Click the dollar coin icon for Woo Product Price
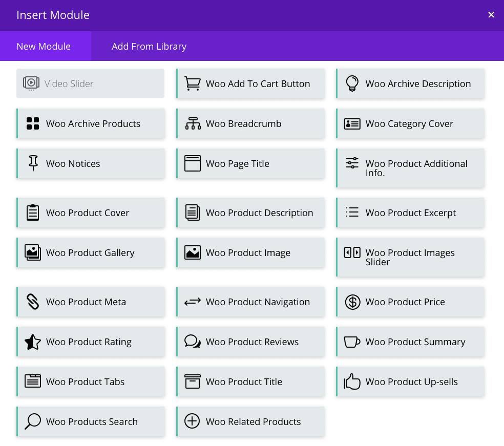 (352, 302)
